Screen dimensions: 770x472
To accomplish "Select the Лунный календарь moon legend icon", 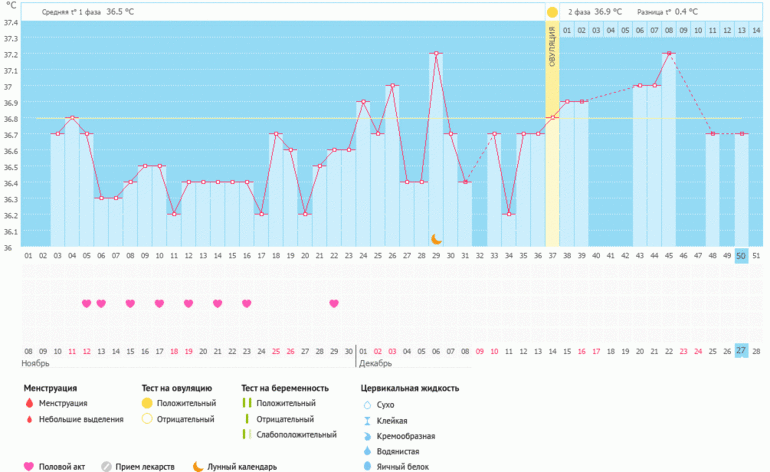I will (x=198, y=466).
